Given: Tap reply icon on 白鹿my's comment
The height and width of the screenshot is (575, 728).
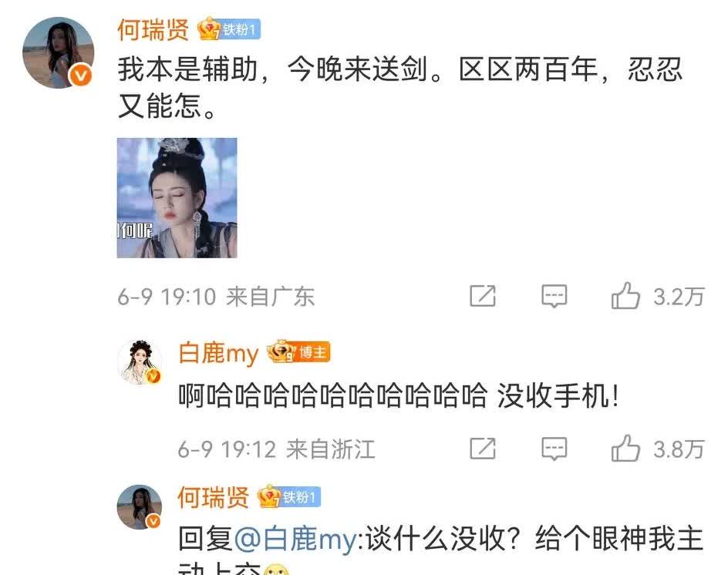Looking at the screenshot, I should (554, 449).
